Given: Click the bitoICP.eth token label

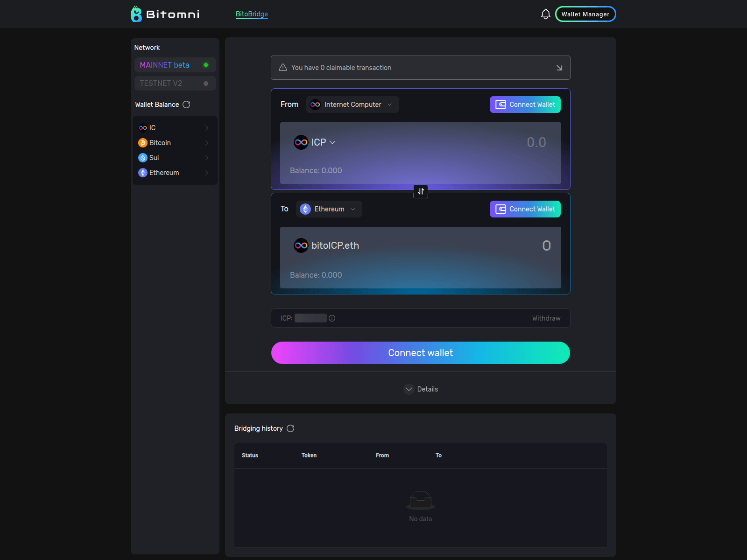Looking at the screenshot, I should [335, 245].
